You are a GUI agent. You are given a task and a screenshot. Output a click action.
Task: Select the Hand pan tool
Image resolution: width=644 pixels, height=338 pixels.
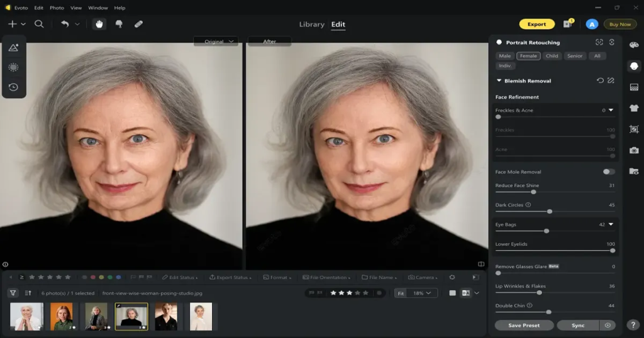click(x=99, y=24)
